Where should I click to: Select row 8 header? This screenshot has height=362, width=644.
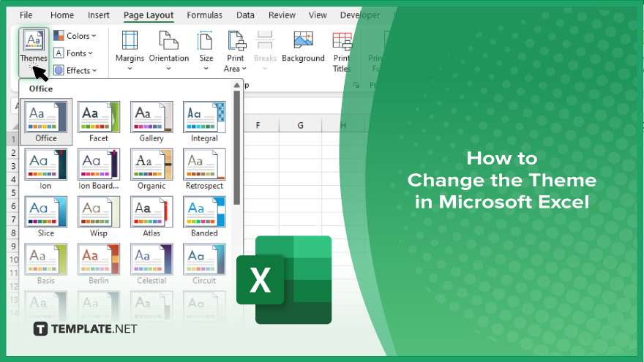tap(13, 233)
